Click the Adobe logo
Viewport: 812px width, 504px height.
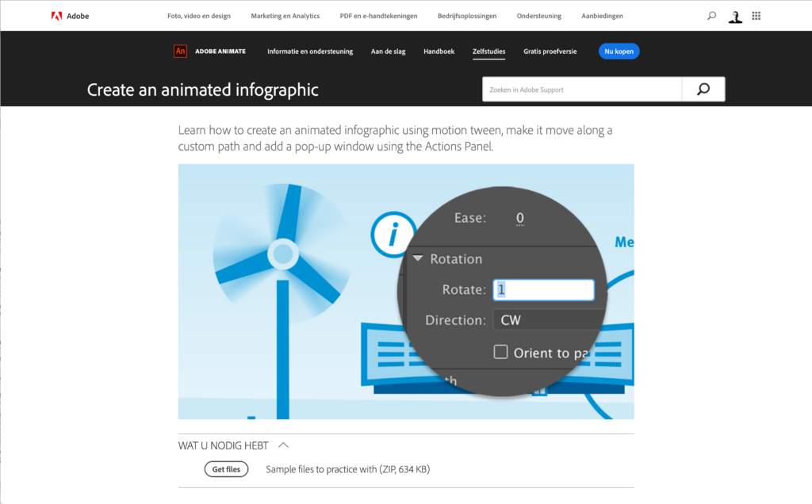pyautogui.click(x=70, y=16)
